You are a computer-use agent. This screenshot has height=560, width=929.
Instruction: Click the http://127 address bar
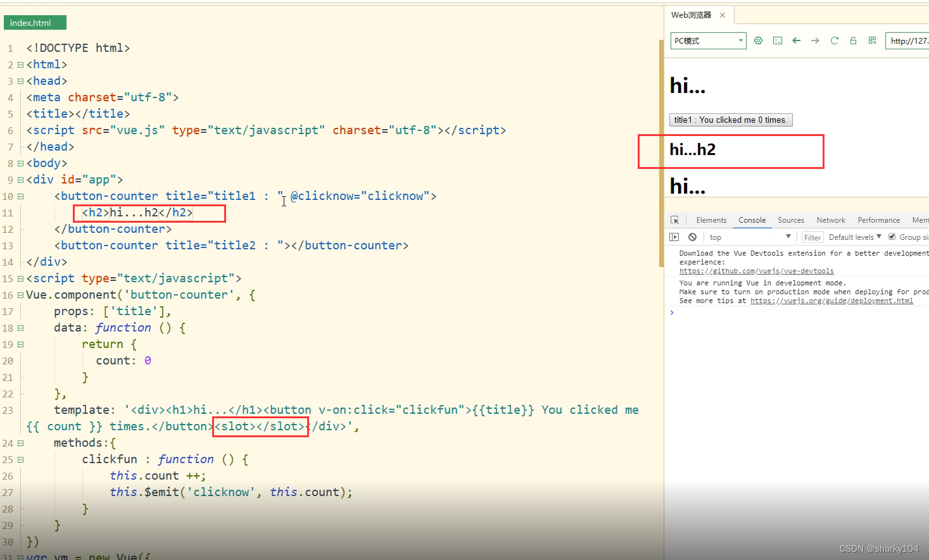click(907, 40)
